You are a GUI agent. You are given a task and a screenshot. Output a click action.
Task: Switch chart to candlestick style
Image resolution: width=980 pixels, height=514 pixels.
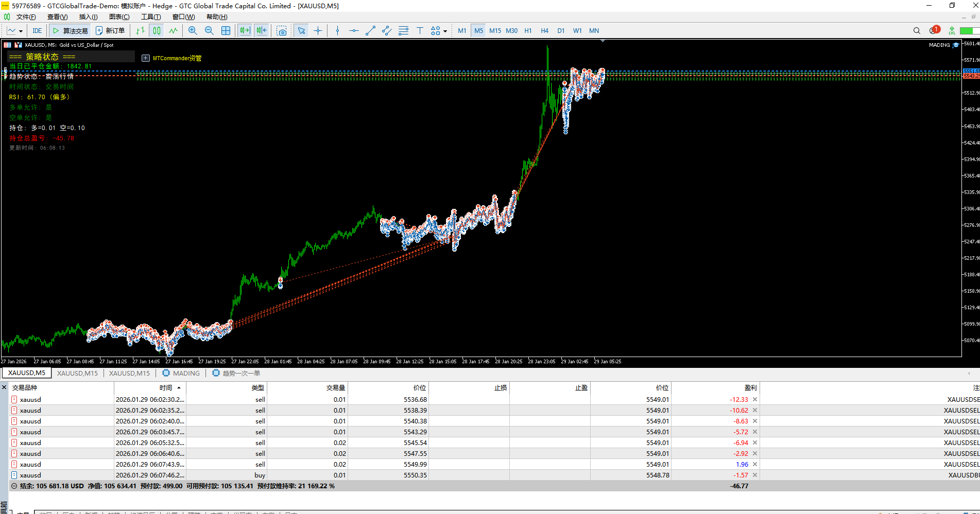(x=157, y=31)
